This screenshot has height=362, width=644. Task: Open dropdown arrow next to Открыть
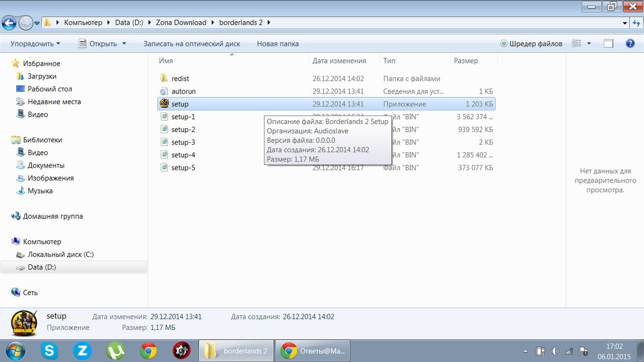point(124,44)
